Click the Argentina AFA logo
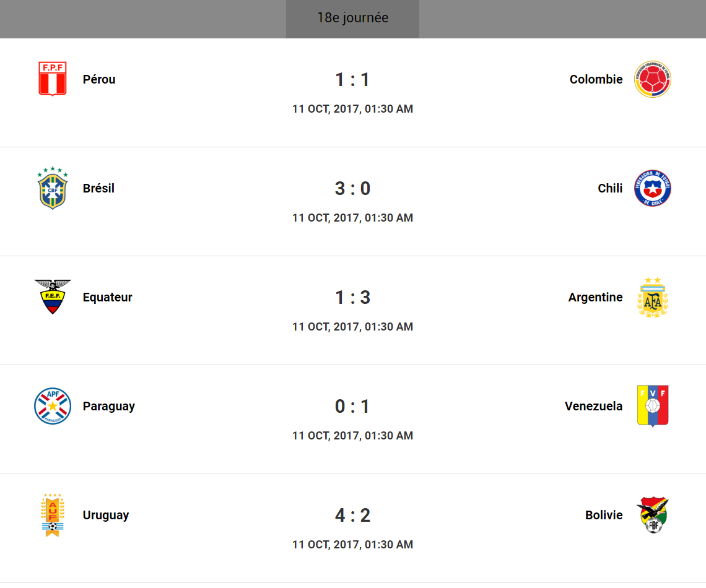 pos(652,297)
